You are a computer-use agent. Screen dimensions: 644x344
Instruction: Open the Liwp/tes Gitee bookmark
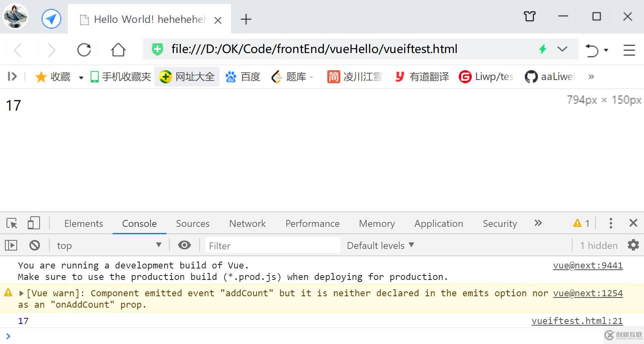point(486,77)
